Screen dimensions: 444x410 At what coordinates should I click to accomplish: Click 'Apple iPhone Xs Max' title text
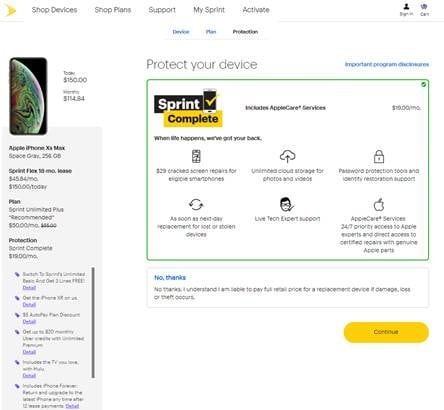click(x=37, y=148)
